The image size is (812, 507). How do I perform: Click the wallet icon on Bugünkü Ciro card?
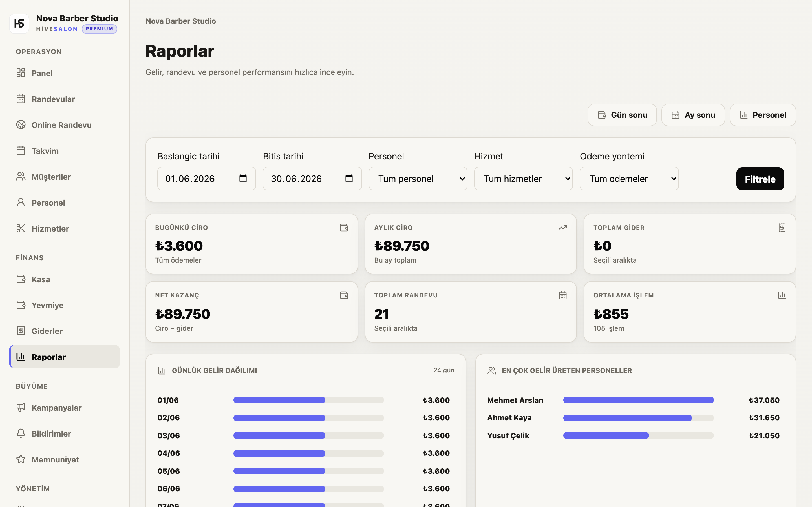(x=344, y=228)
